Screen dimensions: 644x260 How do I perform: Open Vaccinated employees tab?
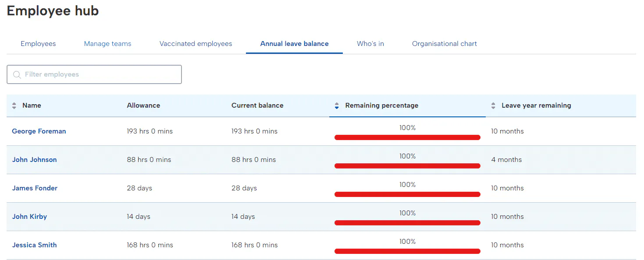tap(196, 44)
